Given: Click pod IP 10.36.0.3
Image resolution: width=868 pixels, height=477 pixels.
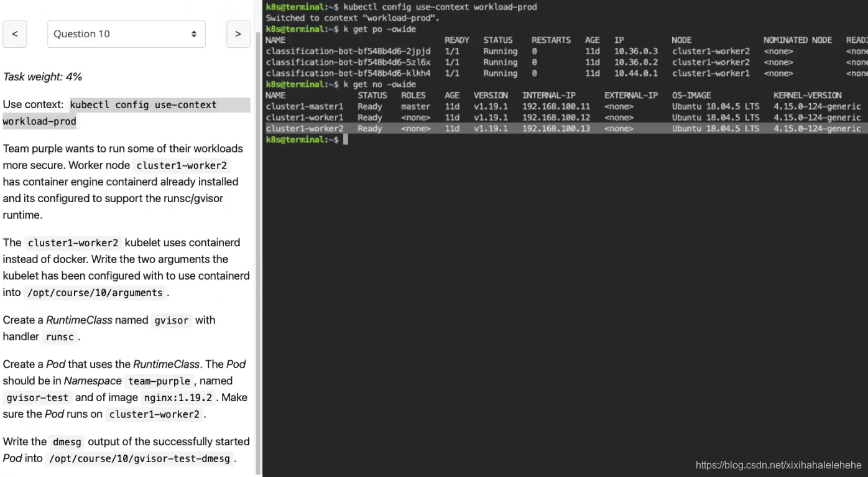Looking at the screenshot, I should tap(636, 51).
